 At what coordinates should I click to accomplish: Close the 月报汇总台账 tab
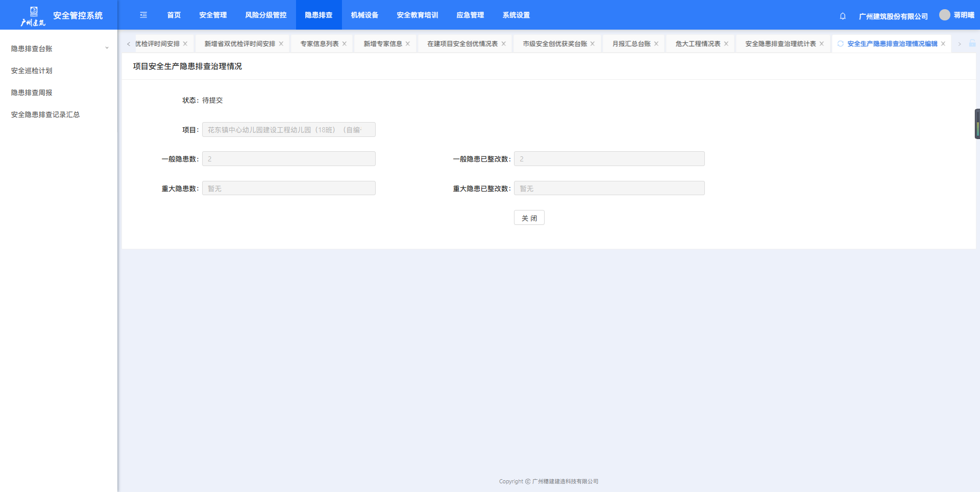(x=656, y=44)
